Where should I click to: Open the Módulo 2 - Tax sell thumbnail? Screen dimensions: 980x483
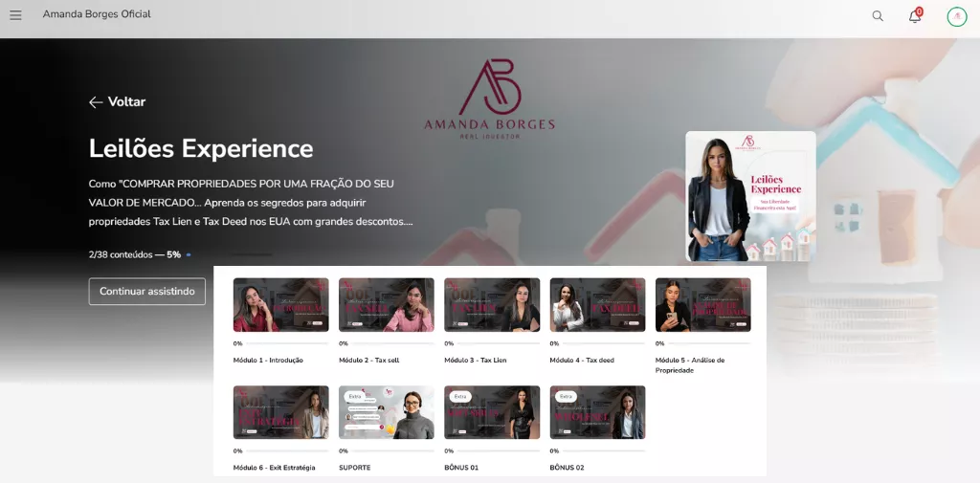(387, 305)
